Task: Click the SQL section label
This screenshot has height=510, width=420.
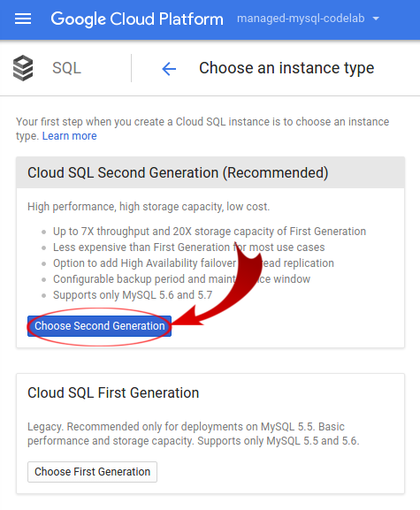Action: click(x=66, y=68)
